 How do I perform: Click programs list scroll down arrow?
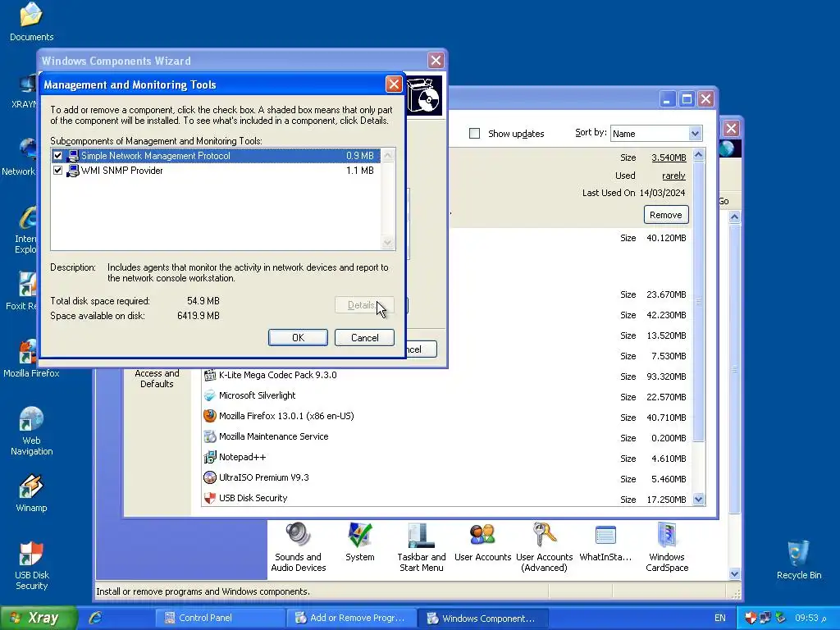tap(698, 500)
